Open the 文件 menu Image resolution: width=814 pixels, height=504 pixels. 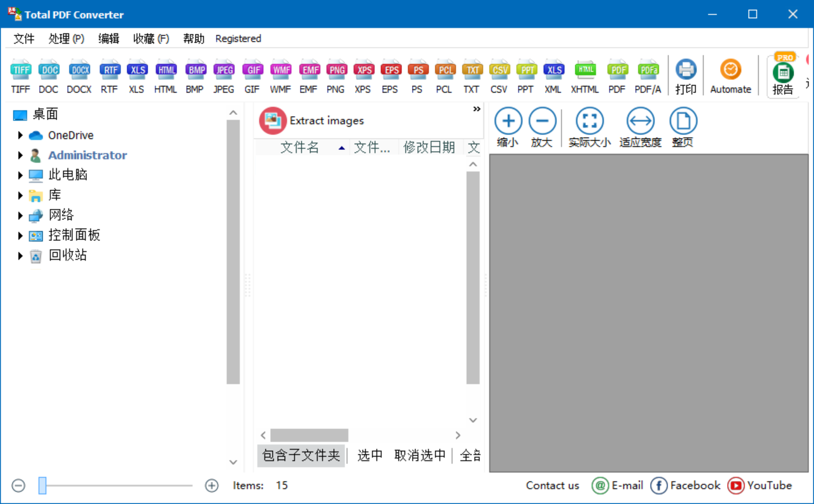[24, 38]
